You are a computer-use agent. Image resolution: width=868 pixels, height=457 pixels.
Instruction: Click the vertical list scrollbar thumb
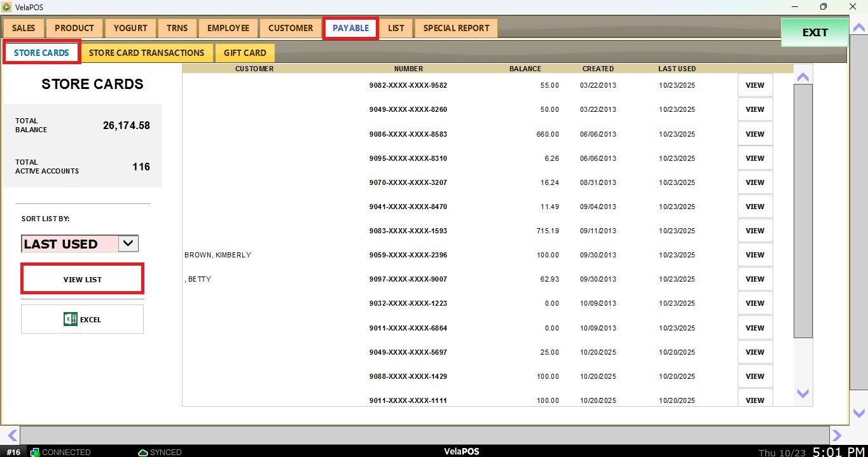click(803, 210)
